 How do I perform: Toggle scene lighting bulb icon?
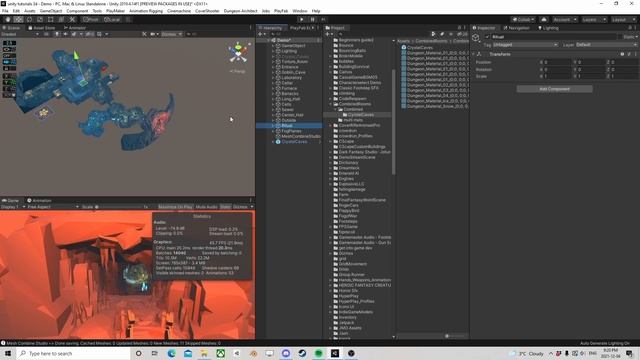[x=57, y=34]
